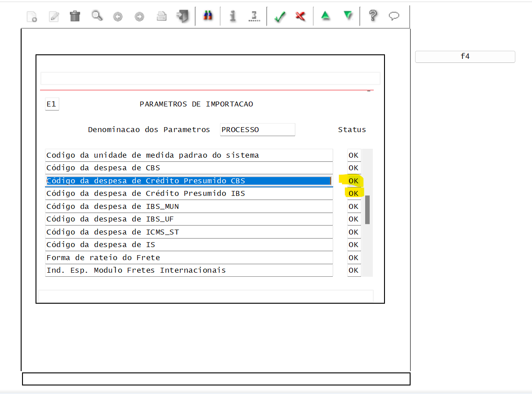The width and height of the screenshot is (532, 394).
Task: Click the information icon on the toolbar
Action: pyautogui.click(x=232, y=15)
